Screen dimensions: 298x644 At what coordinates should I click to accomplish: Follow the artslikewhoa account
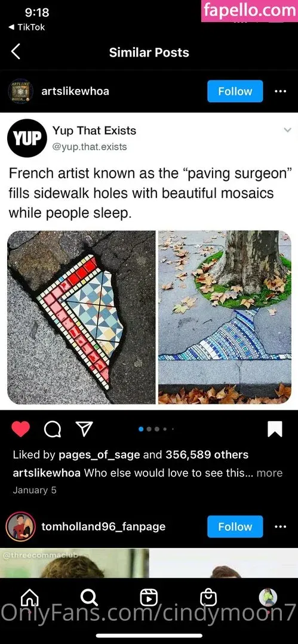(235, 91)
